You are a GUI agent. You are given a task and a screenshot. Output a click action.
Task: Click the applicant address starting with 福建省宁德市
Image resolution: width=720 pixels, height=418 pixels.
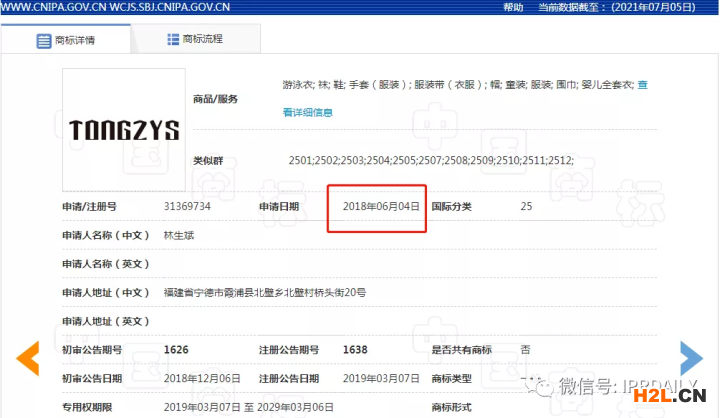[264, 293]
